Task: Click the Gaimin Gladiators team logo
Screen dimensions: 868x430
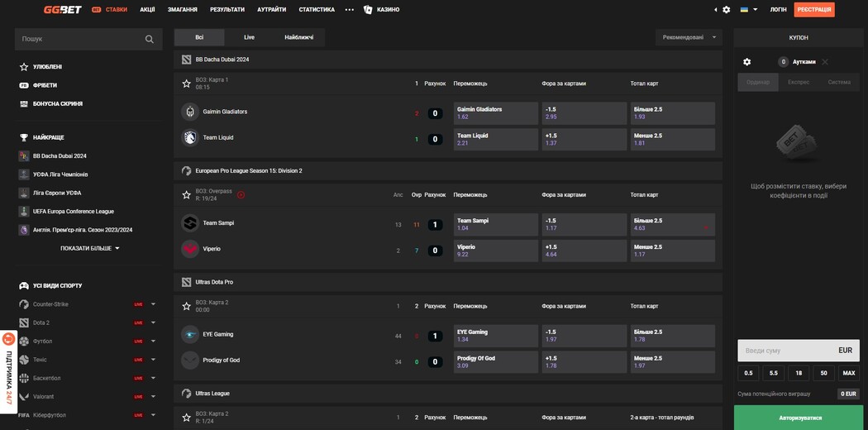Action: tap(189, 112)
